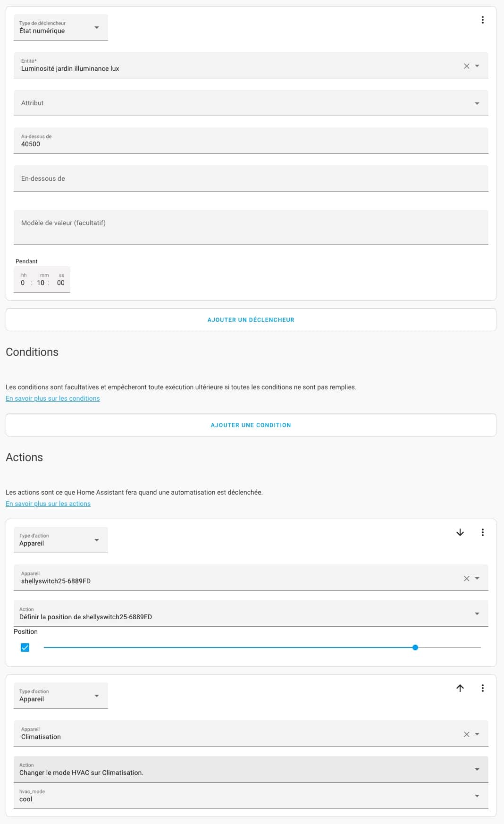Open the hvac_mode cool dropdown
Screen dimensions: 504x824
tap(251, 796)
